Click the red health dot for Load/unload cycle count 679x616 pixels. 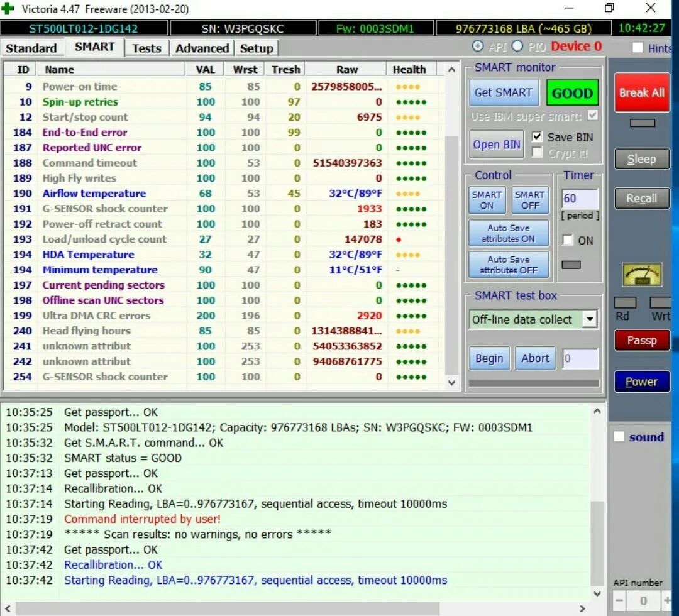[399, 239]
